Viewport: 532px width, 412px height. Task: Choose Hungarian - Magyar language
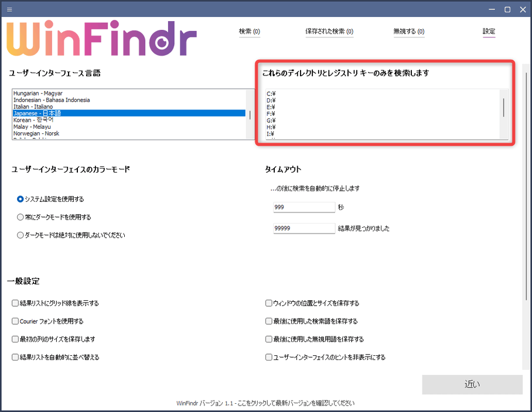point(129,93)
